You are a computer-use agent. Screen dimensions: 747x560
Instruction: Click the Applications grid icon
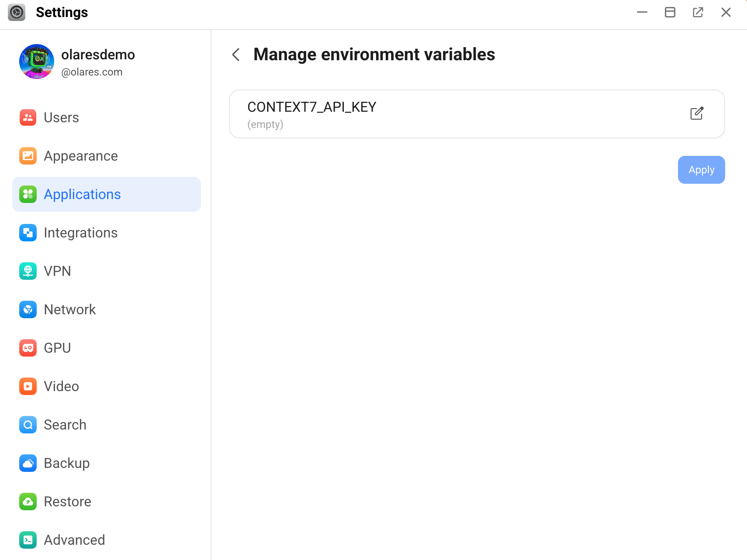(x=28, y=194)
